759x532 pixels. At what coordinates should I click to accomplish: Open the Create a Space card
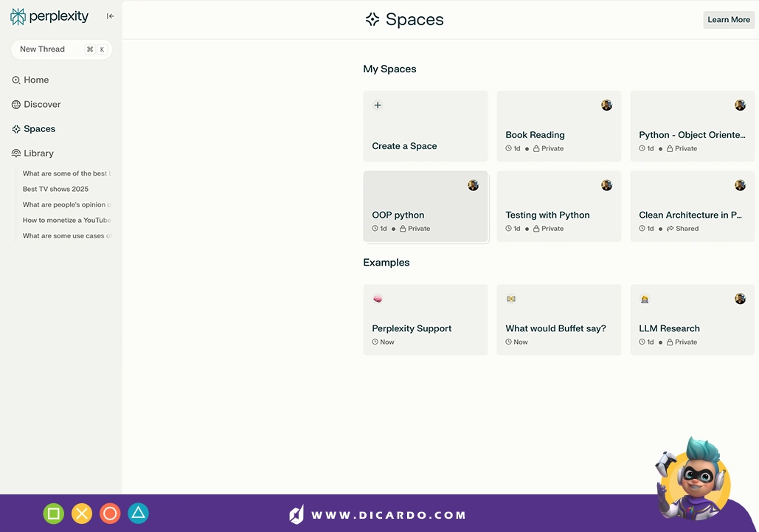pyautogui.click(x=426, y=126)
